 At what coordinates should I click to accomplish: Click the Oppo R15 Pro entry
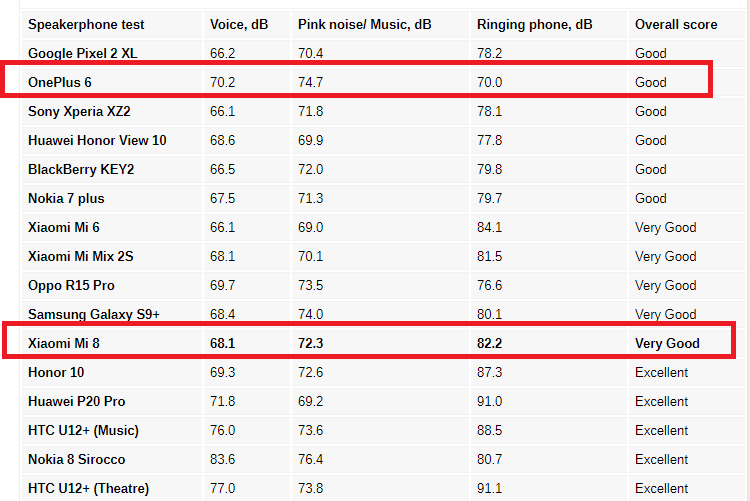(x=71, y=285)
